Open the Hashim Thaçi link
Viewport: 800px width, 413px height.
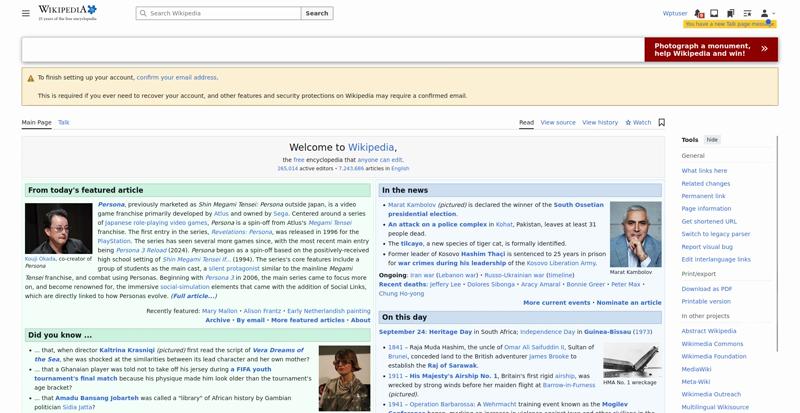coord(483,254)
